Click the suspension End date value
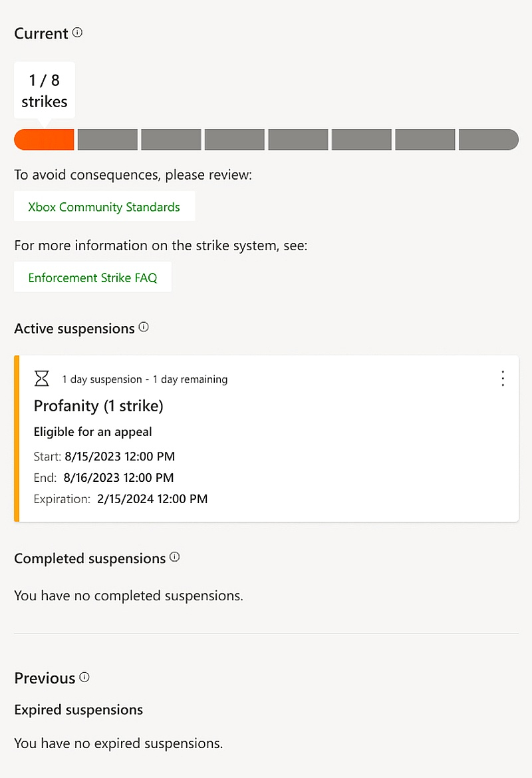 click(x=118, y=477)
